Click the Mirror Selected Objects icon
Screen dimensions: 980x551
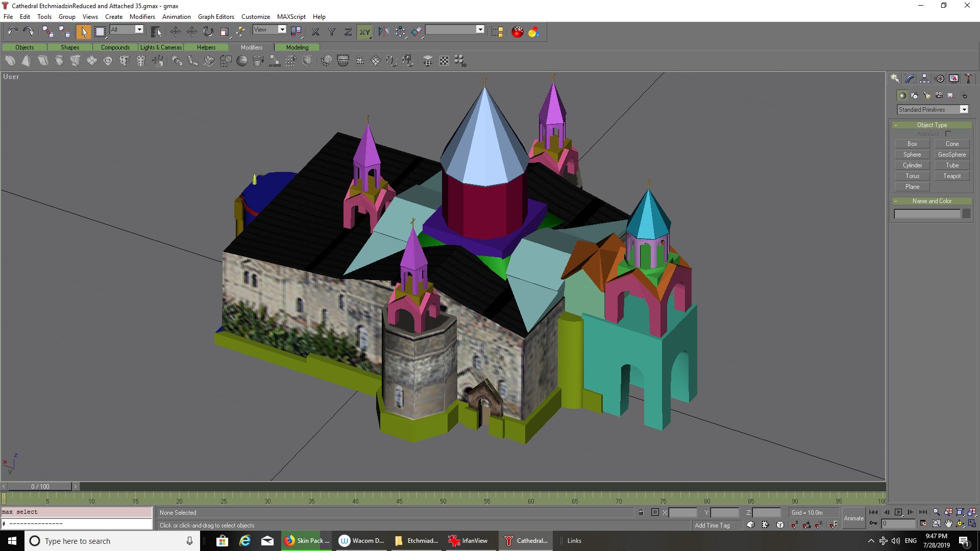point(384,32)
